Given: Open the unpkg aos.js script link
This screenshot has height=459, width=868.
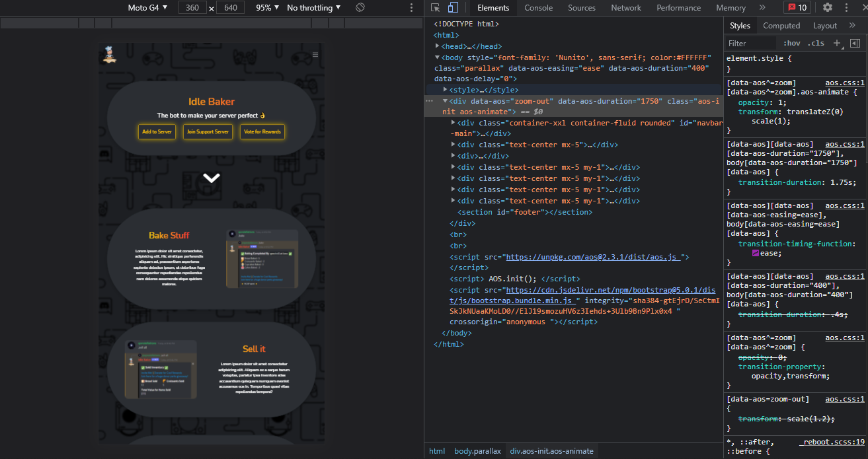Looking at the screenshot, I should click(x=593, y=257).
